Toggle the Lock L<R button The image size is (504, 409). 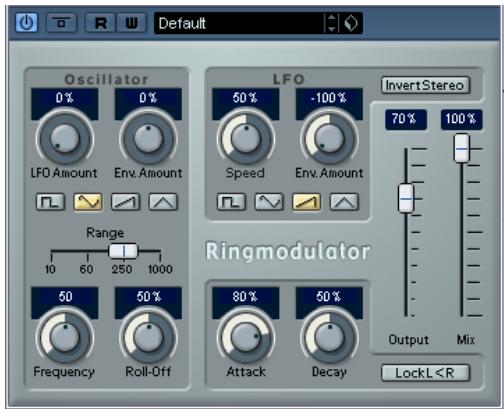(x=425, y=373)
